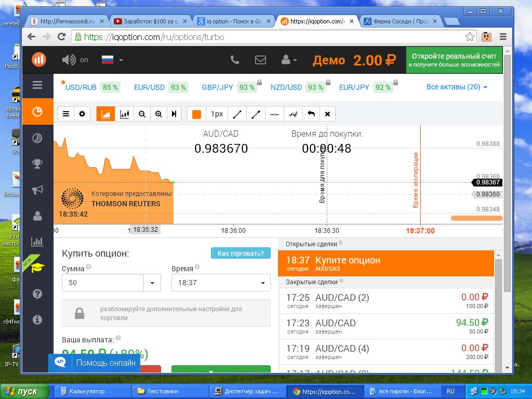
Task: Select the freehand curve tool
Action: pos(293,114)
